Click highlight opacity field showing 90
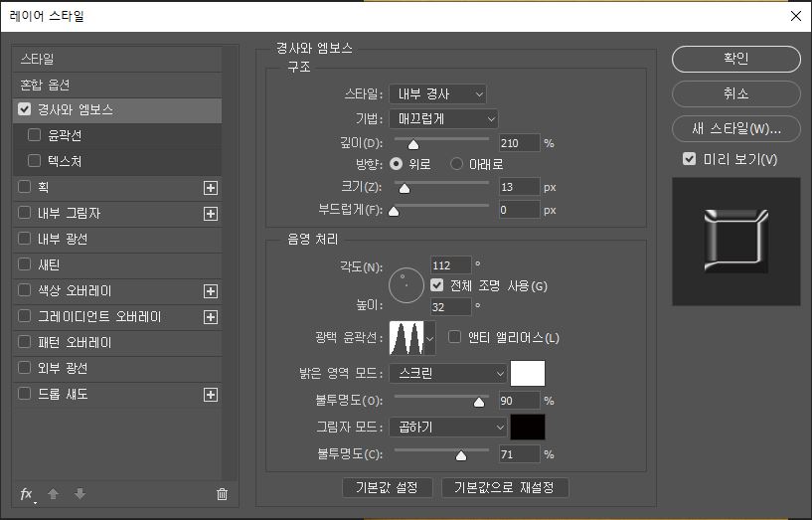The width and height of the screenshot is (812, 520). click(520, 401)
